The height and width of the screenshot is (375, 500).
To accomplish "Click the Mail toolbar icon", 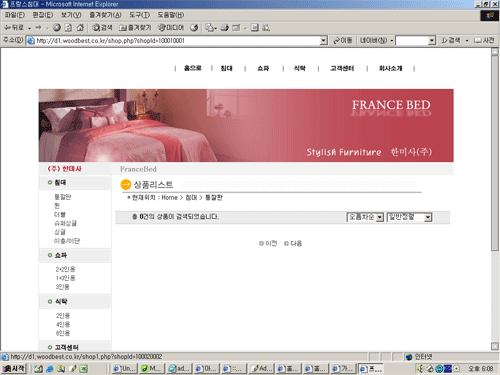I will [209, 28].
